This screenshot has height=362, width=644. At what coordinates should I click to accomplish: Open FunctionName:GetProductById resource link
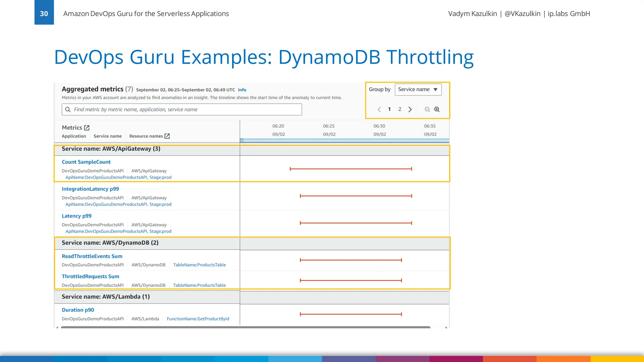pos(198,319)
